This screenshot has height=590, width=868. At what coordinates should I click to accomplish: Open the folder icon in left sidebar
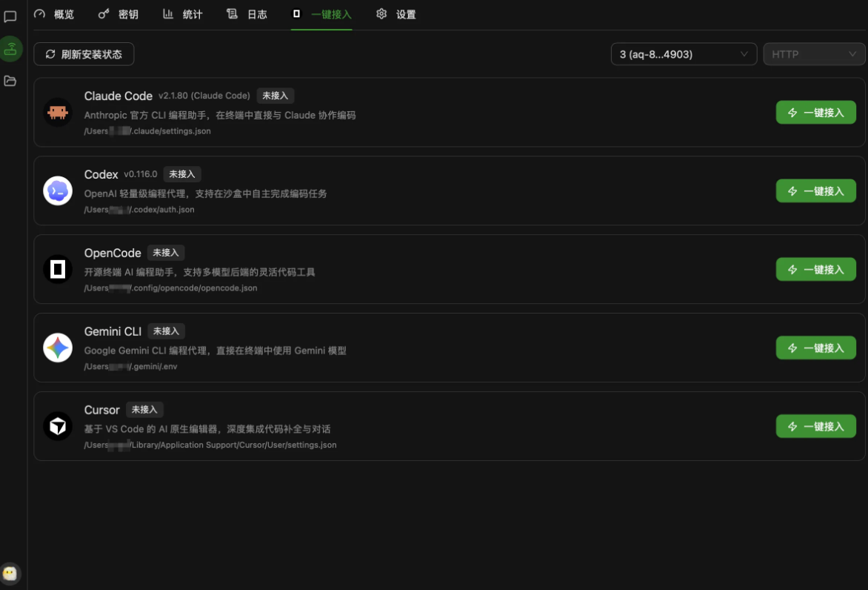pyautogui.click(x=10, y=81)
